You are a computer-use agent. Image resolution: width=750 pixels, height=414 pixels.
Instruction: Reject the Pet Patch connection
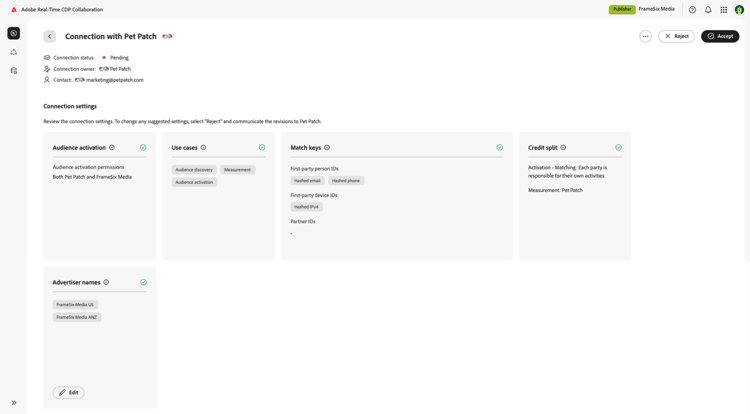point(676,36)
